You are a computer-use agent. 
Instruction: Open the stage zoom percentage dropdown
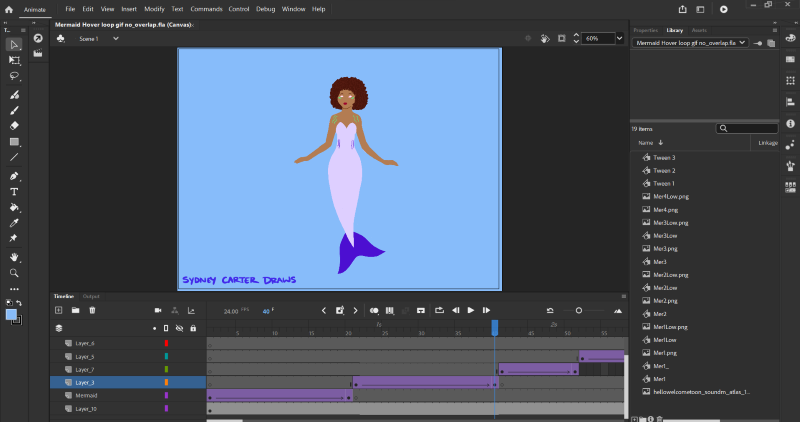619,38
